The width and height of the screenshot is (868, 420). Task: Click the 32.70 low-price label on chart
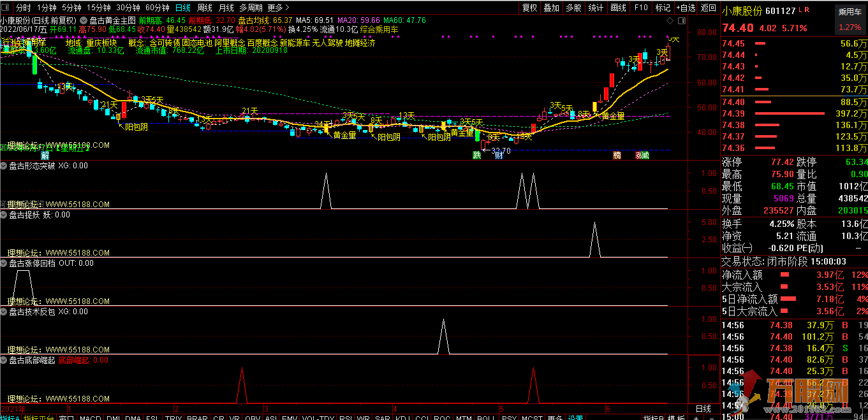click(501, 151)
